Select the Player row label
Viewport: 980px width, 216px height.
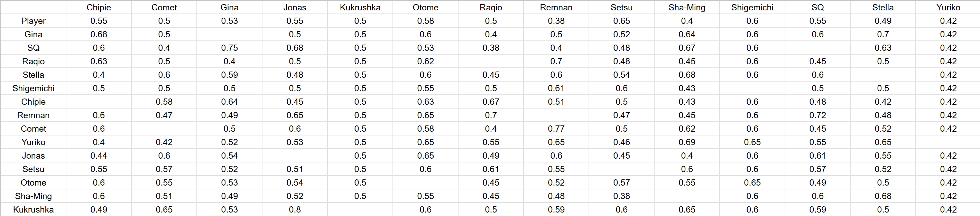[x=34, y=21]
